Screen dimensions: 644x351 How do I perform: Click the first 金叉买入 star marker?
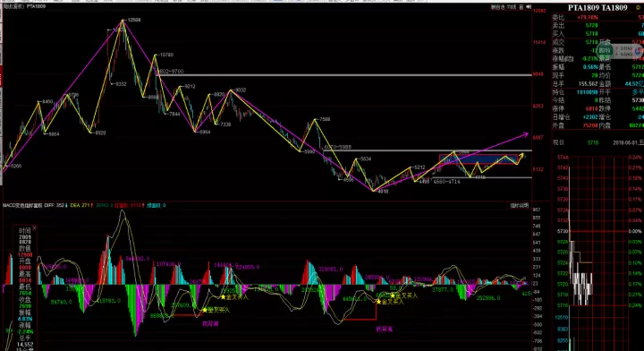[205, 310]
